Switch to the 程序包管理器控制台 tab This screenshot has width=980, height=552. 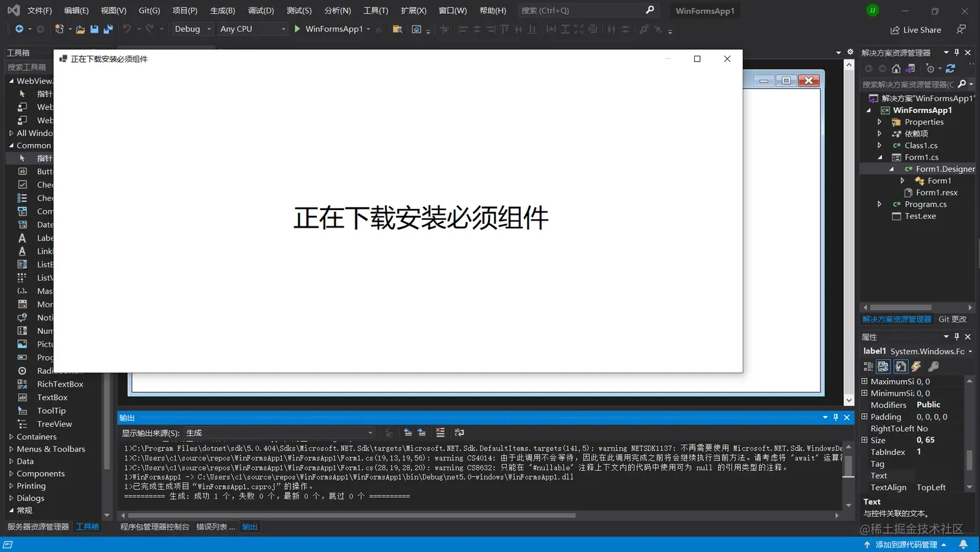155,527
